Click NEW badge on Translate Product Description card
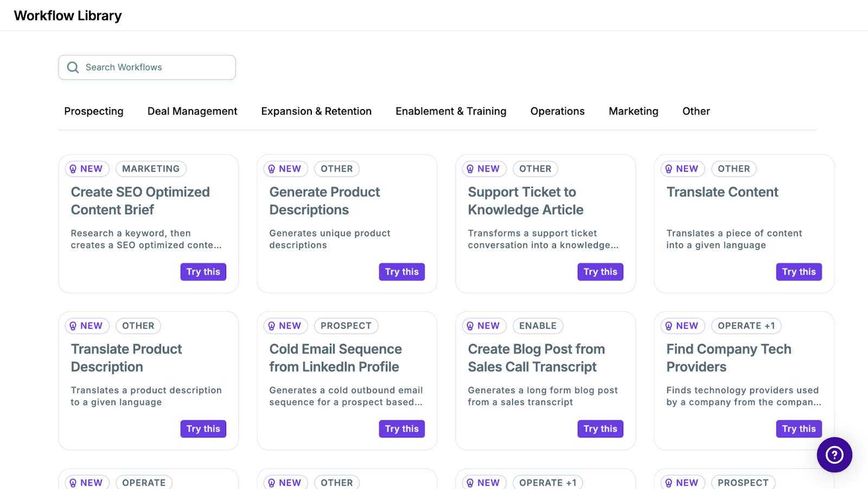This screenshot has width=868, height=489. (x=87, y=326)
